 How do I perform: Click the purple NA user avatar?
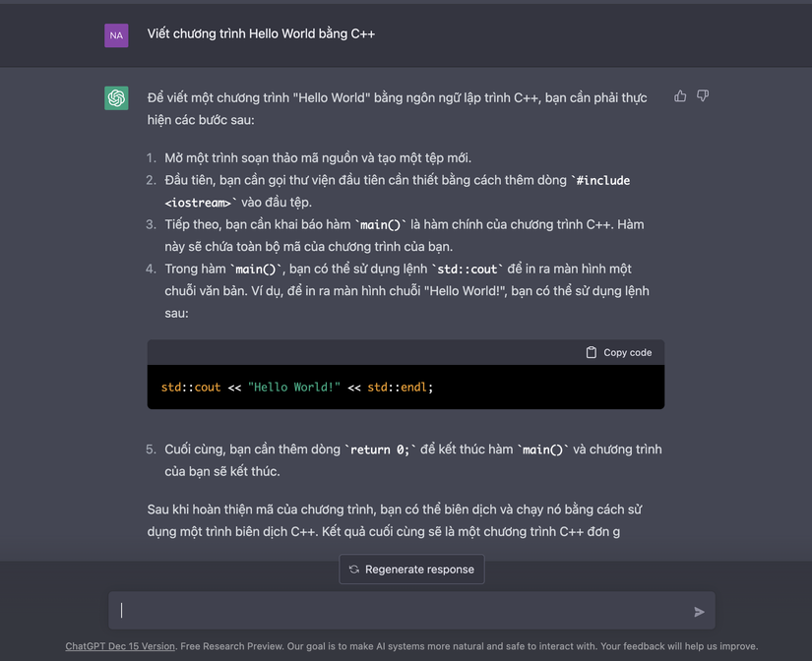click(116, 35)
